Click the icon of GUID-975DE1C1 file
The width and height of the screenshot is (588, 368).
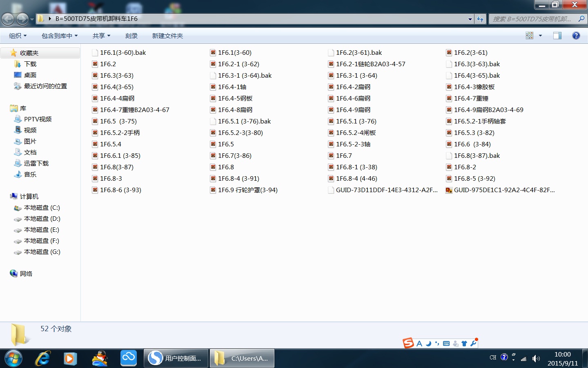tap(449, 190)
